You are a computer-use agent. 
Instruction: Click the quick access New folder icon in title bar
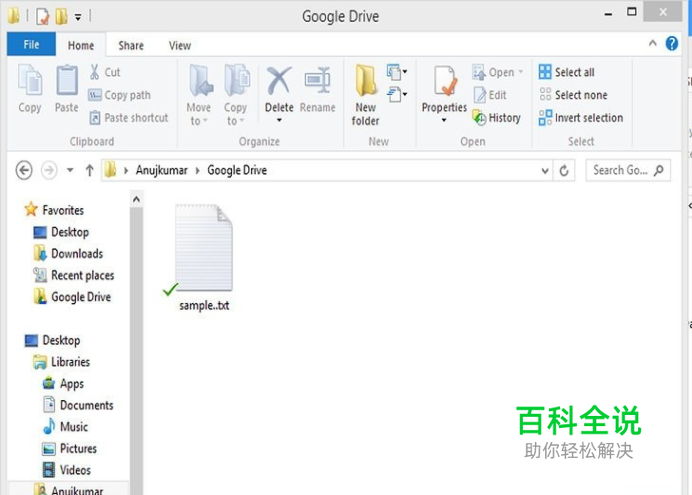click(61, 17)
